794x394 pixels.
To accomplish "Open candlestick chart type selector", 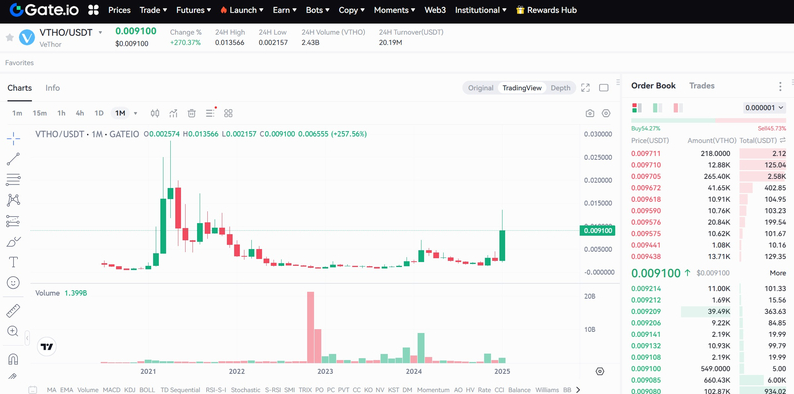I will 155,113.
